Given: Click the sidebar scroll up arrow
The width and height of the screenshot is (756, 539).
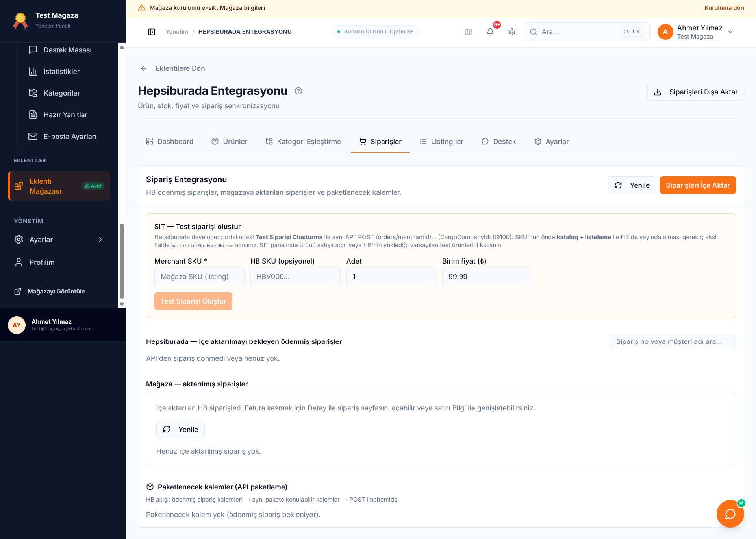Looking at the screenshot, I should pos(122,47).
